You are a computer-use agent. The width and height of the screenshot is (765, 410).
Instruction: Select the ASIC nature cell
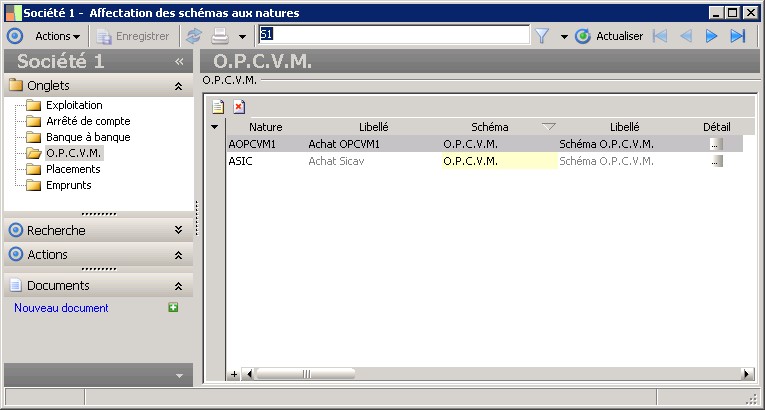(266, 161)
